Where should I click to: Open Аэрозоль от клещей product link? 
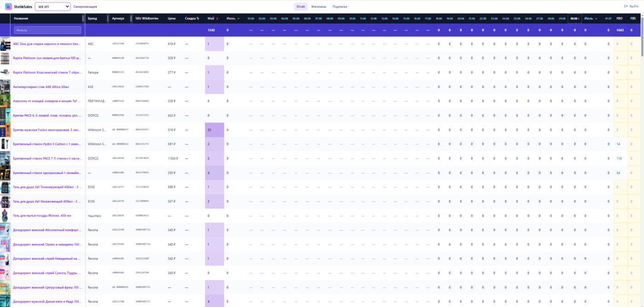click(x=47, y=101)
